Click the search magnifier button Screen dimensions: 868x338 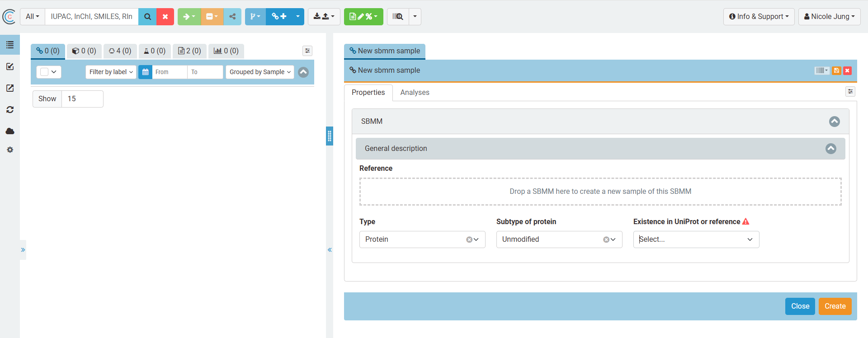pos(147,17)
